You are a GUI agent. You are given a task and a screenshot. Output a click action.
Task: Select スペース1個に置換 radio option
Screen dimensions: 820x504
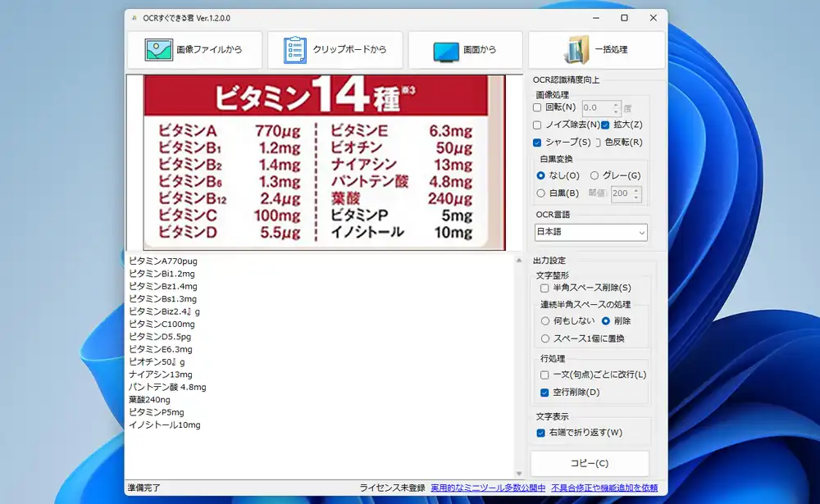click(545, 338)
